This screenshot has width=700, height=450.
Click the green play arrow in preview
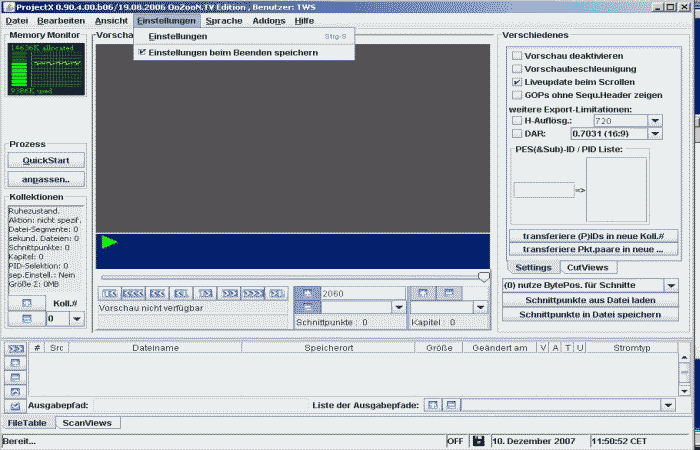109,242
